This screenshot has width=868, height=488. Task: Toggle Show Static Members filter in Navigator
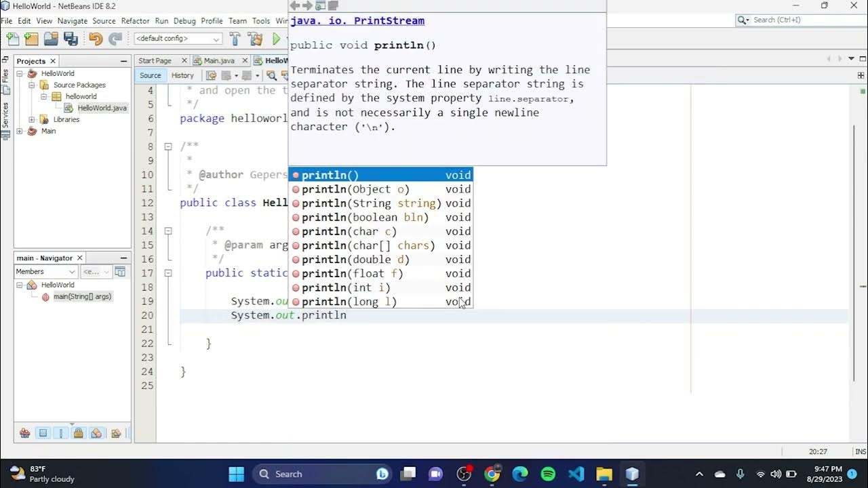coord(61,433)
